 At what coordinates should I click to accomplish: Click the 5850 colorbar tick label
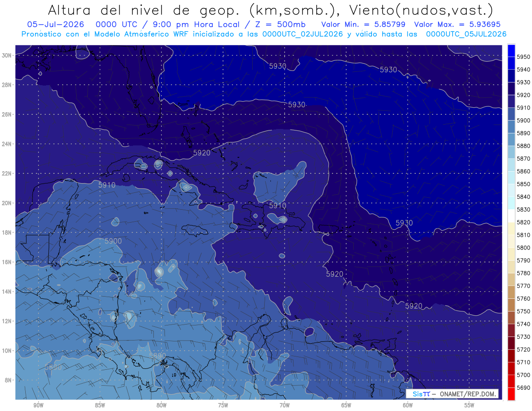tap(524, 184)
